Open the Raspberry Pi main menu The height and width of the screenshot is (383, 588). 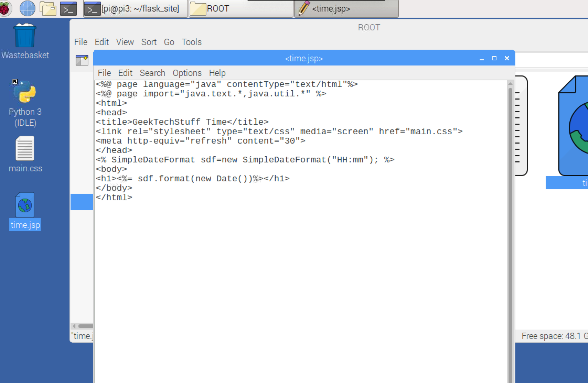[5, 8]
